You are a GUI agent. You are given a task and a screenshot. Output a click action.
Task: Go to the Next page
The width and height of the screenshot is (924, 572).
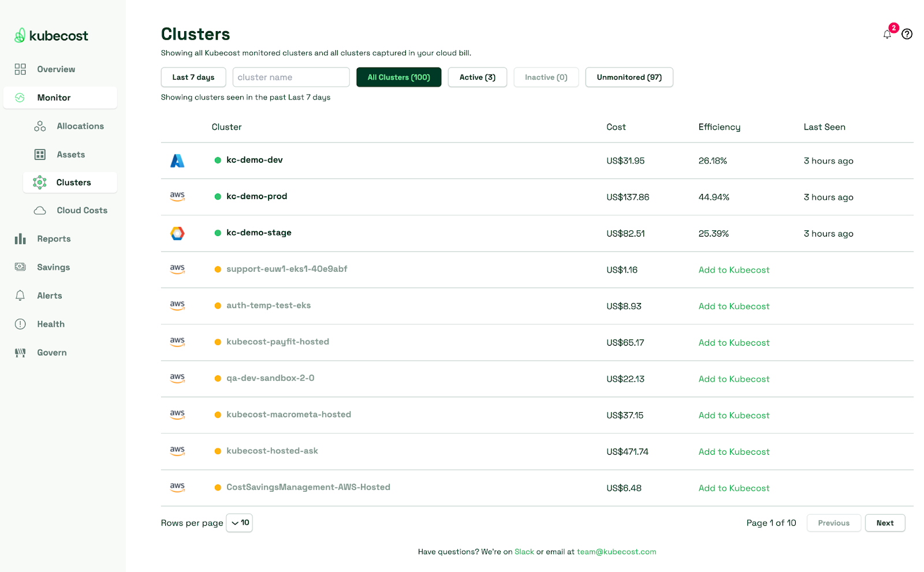pos(885,523)
